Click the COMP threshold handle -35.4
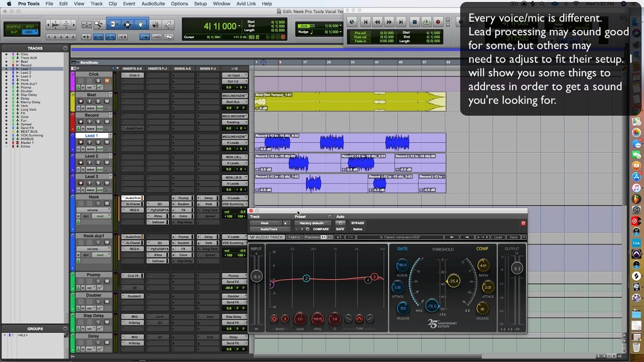Image resolution: width=644 pixels, height=362 pixels. [x=453, y=281]
